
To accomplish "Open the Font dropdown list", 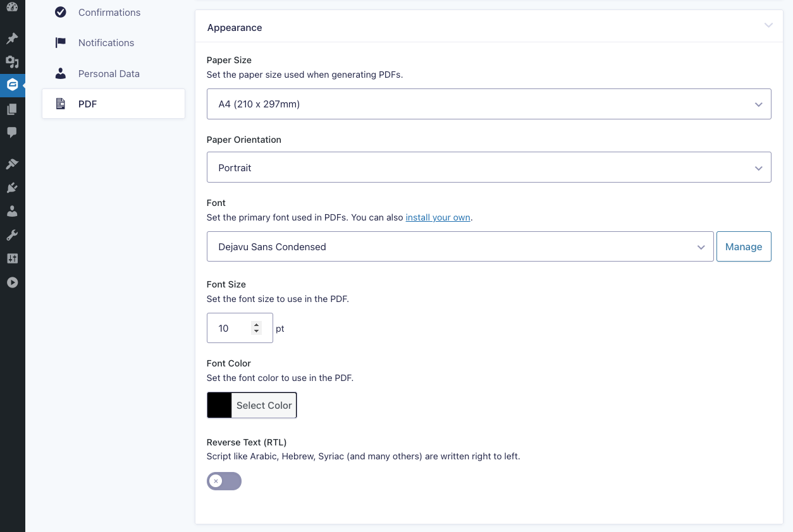I will (460, 246).
